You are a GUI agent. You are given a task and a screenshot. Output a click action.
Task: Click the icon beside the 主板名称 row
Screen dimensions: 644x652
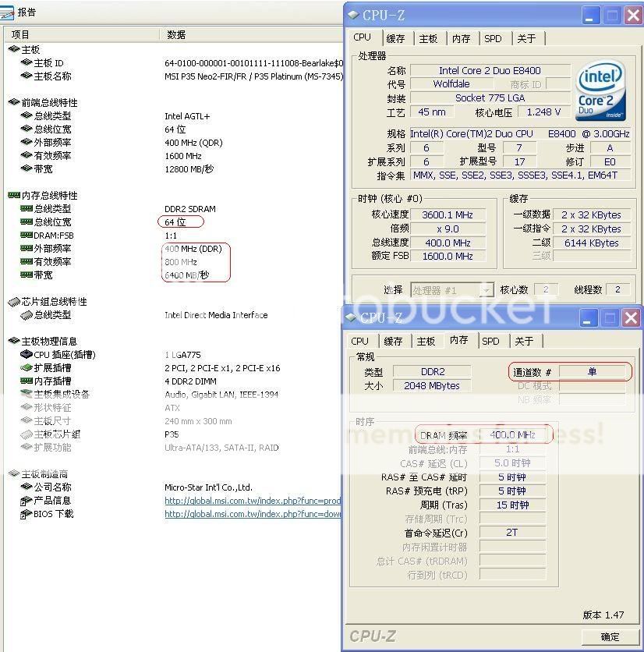point(27,76)
